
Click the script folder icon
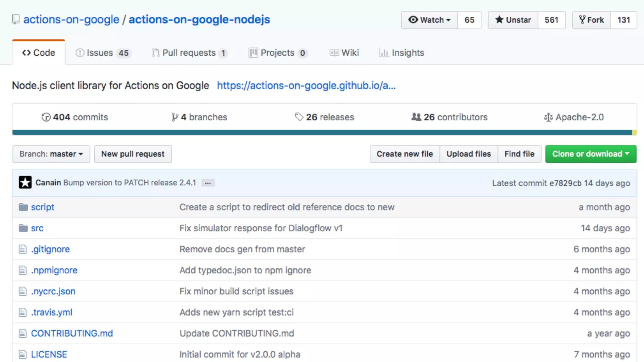(x=23, y=207)
